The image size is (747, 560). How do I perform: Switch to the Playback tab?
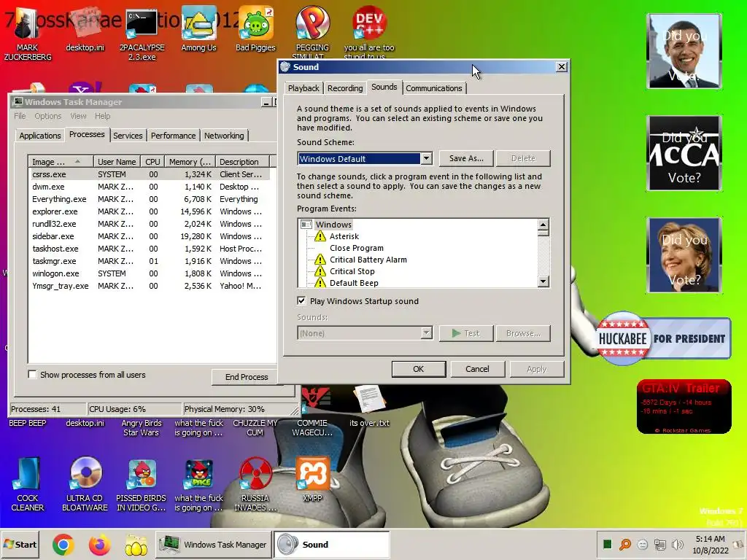pos(303,88)
